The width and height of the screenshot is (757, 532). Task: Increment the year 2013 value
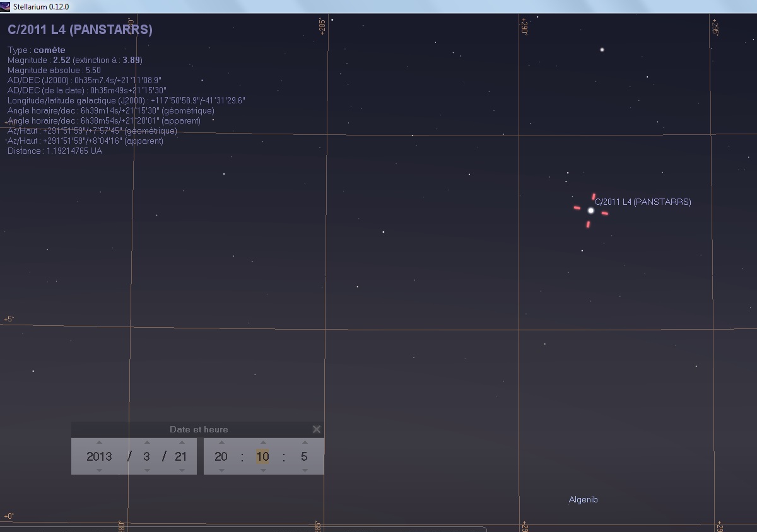click(x=99, y=442)
